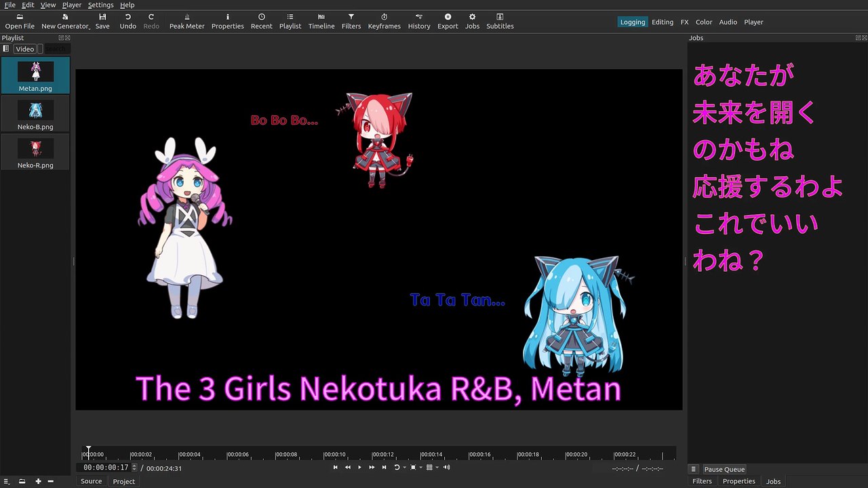The height and width of the screenshot is (488, 868).
Task: Toggle the player grid display
Action: pos(429,467)
